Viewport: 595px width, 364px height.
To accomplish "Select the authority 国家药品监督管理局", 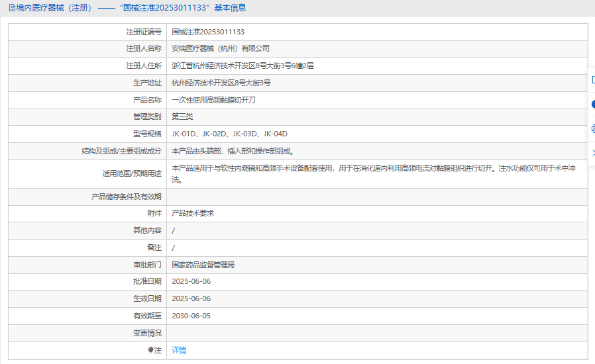I will [x=203, y=265].
